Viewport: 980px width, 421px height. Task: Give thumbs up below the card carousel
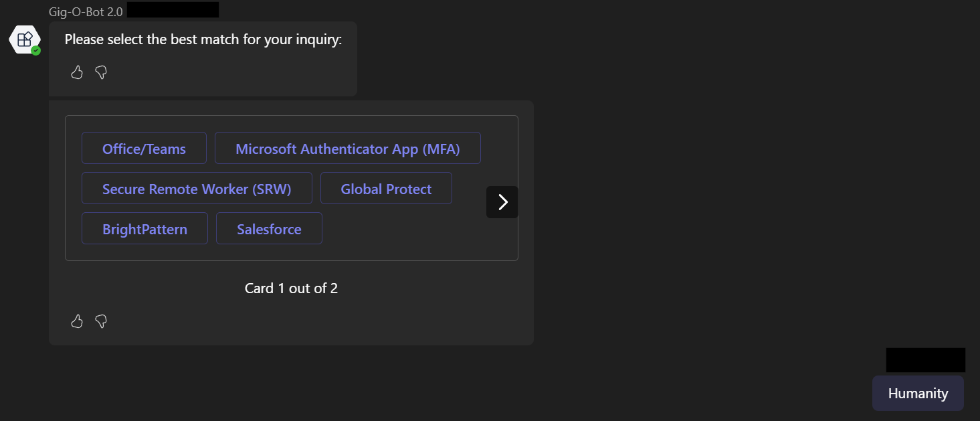(x=77, y=321)
